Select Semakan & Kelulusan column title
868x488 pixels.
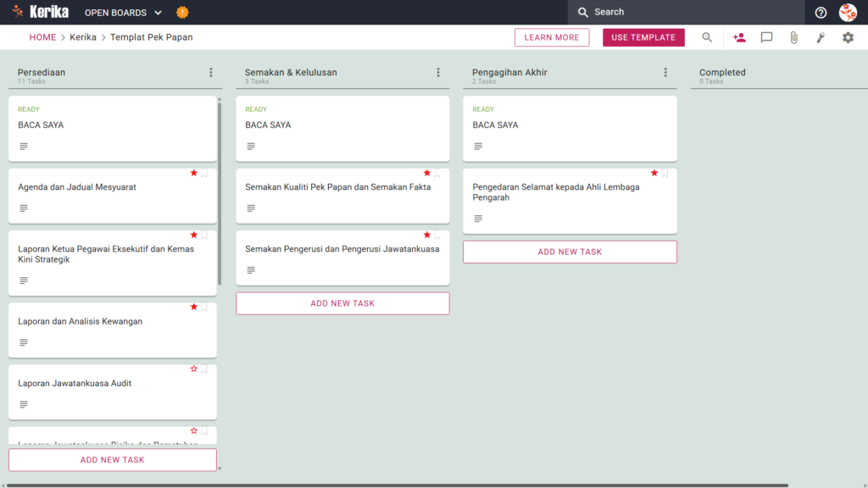291,73
